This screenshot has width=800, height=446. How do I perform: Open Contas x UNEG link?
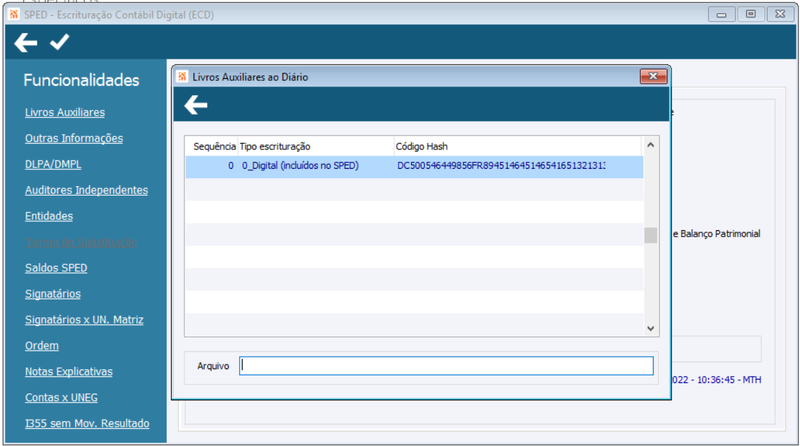[x=61, y=398]
